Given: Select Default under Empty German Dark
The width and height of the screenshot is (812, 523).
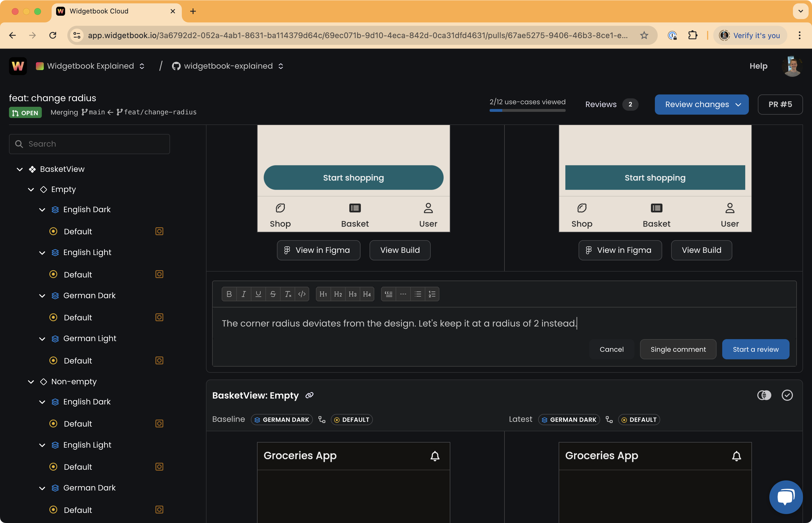Looking at the screenshot, I should click(x=78, y=318).
